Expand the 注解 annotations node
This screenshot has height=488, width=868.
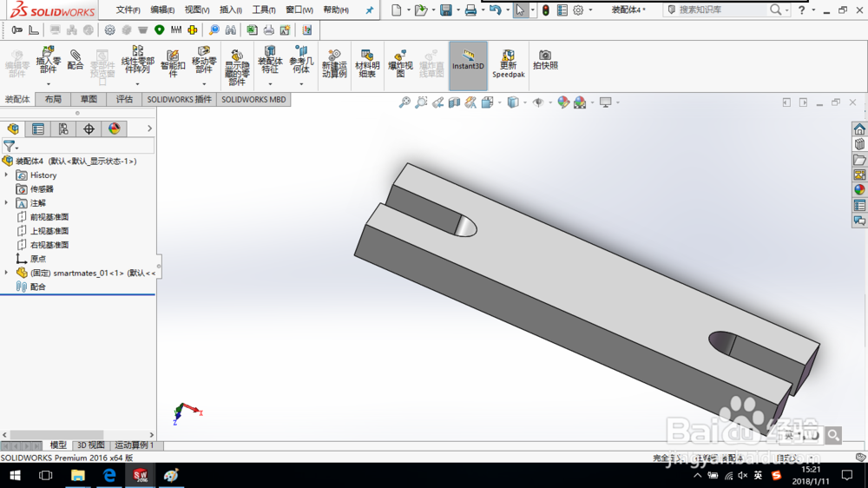pos(7,202)
